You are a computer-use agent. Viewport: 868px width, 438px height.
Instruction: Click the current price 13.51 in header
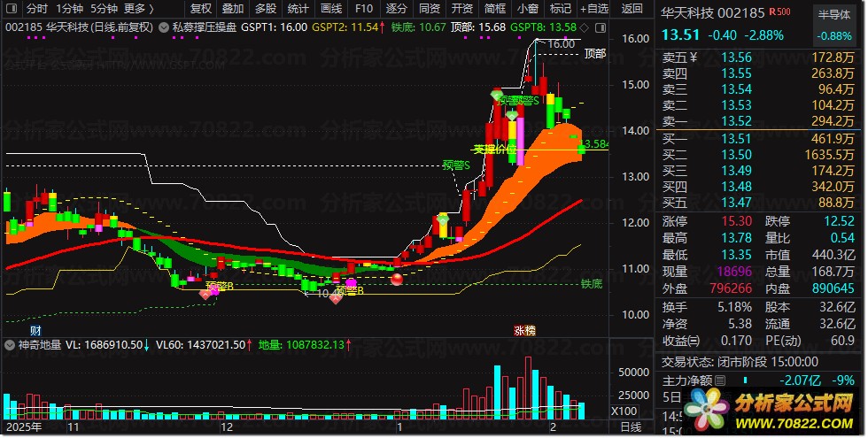click(x=681, y=35)
